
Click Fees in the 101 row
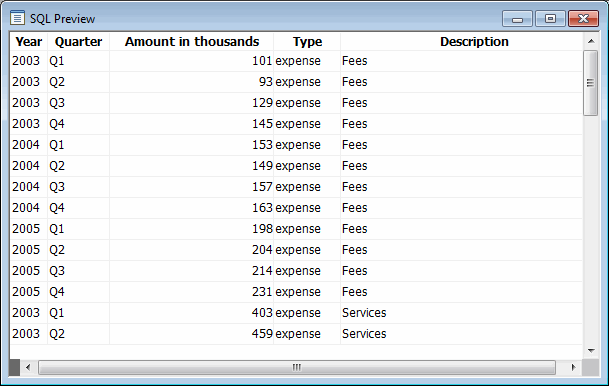[x=355, y=61]
